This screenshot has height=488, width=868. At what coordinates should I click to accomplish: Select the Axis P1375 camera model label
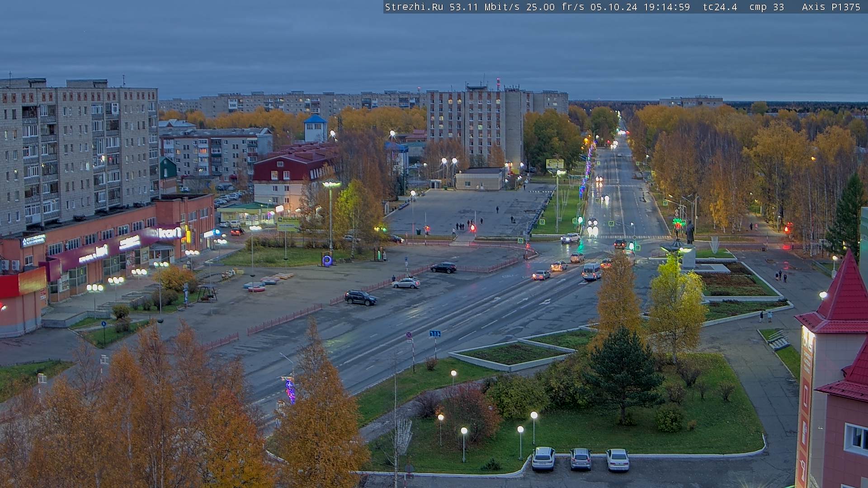pos(831,7)
